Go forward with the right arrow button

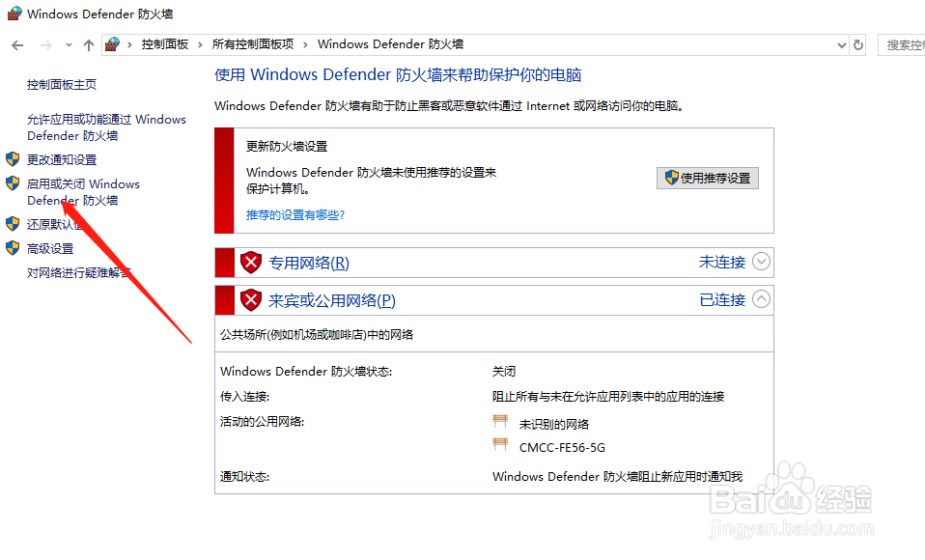pos(46,44)
